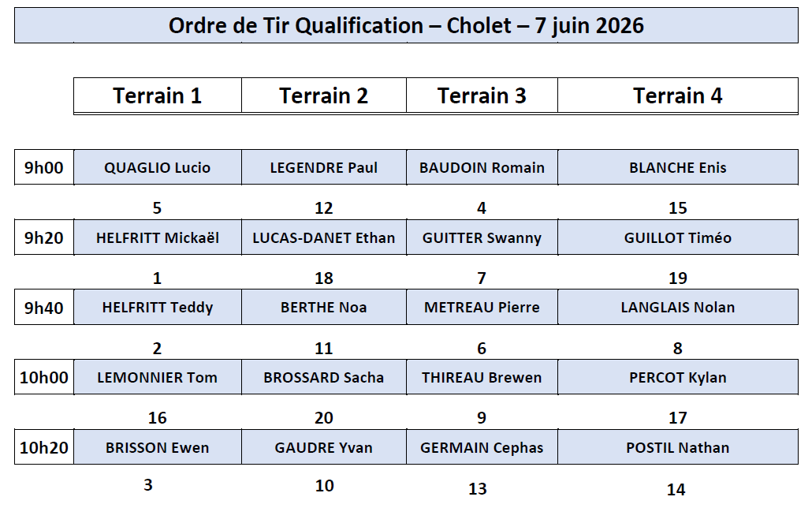Select the Terrain 3 column header
The image size is (812, 508).
click(x=482, y=95)
